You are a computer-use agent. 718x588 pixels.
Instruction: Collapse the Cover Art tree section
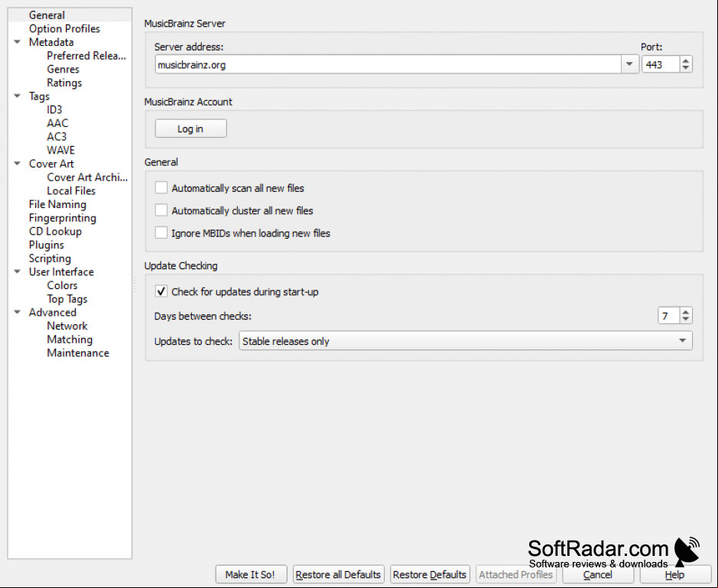[18, 163]
